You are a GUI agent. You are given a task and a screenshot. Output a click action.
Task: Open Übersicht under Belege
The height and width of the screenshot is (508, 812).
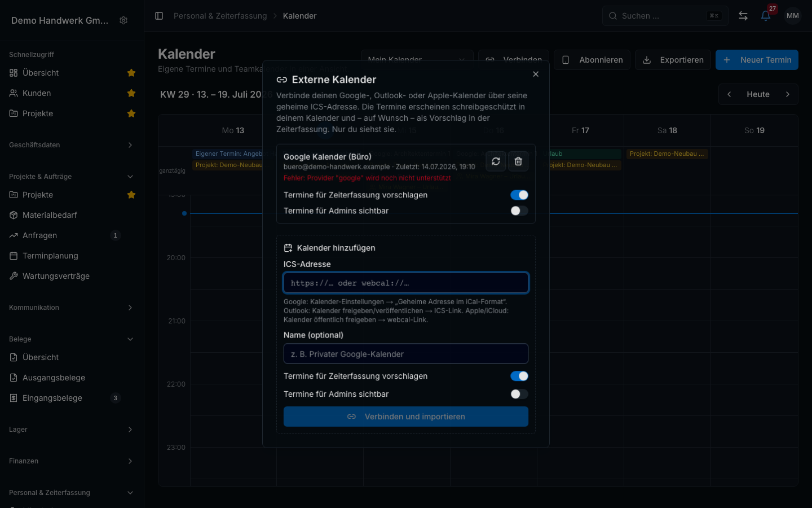[72, 357]
